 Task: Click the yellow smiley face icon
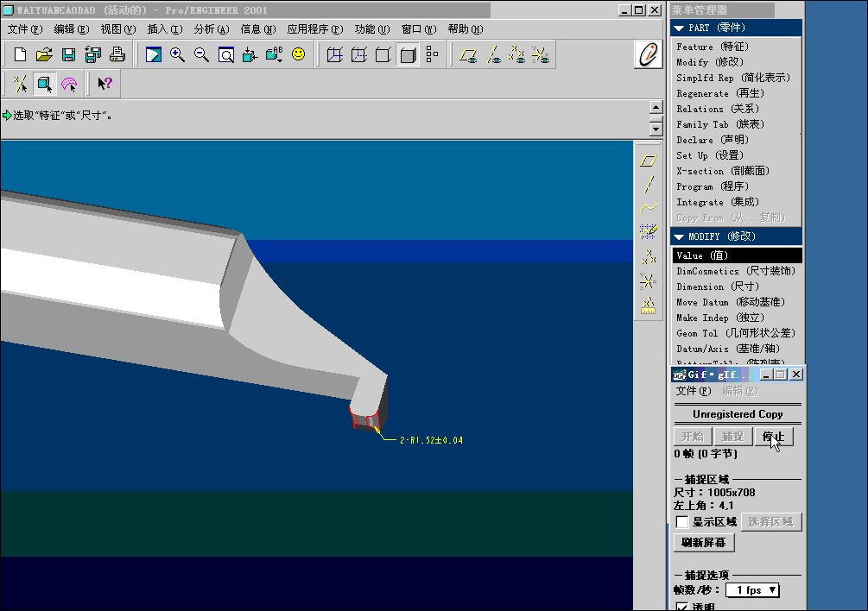coord(298,54)
